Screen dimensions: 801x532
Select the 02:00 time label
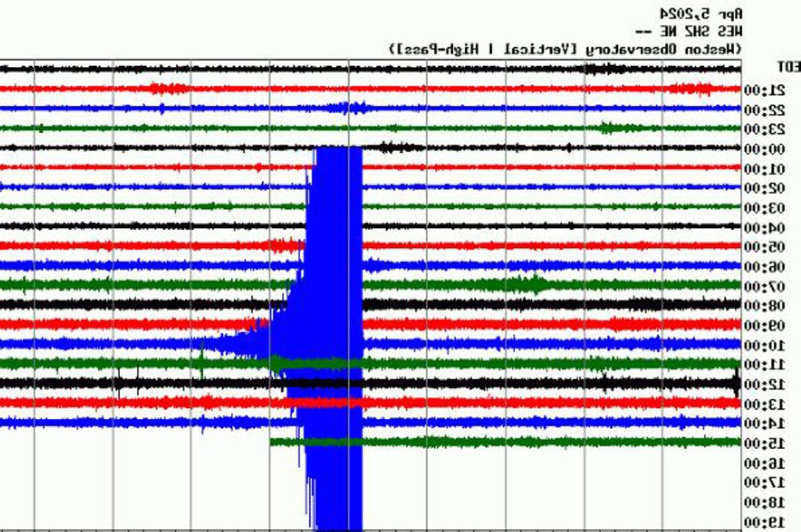tap(765, 188)
